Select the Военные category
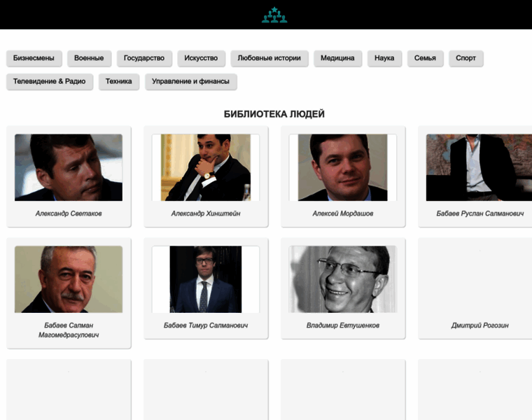This screenshot has height=420, width=532. pos(89,58)
